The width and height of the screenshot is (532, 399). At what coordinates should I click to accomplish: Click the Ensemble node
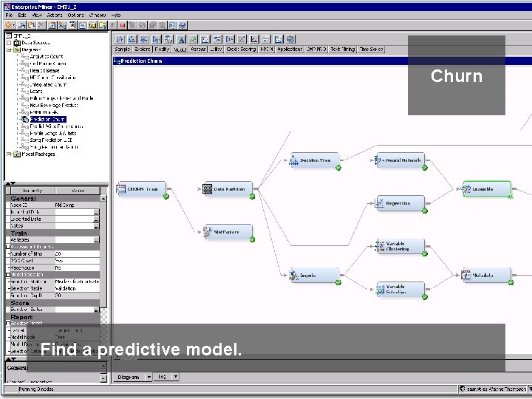(487, 189)
